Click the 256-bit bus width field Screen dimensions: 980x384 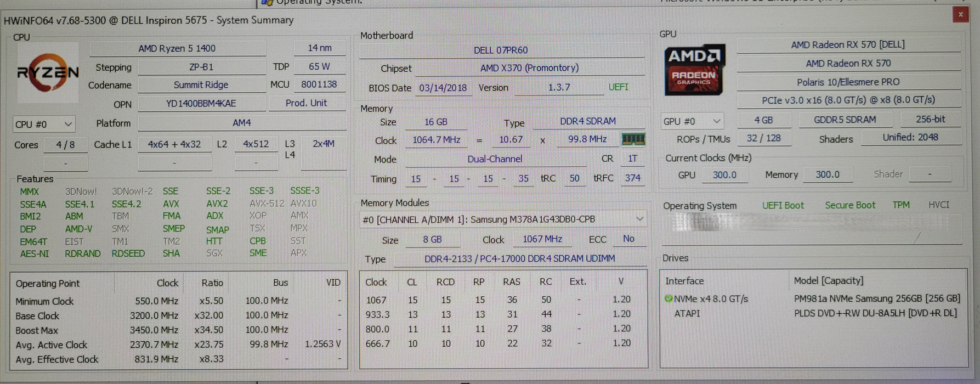point(931,119)
